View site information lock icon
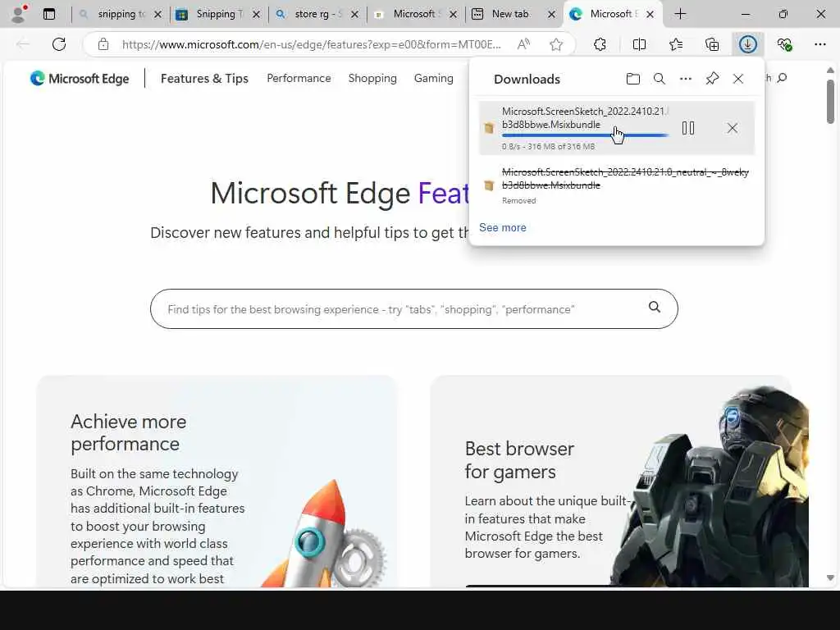 point(103,44)
